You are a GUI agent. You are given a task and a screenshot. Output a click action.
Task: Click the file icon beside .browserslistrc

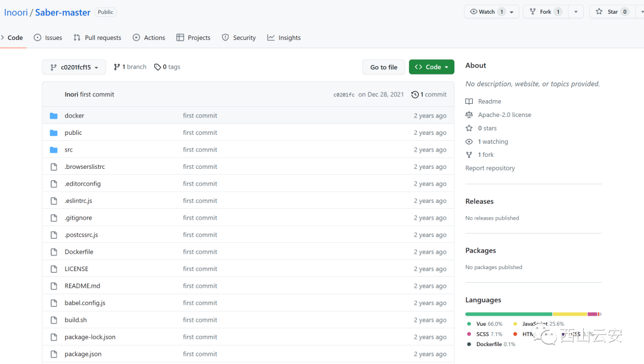[x=54, y=167]
